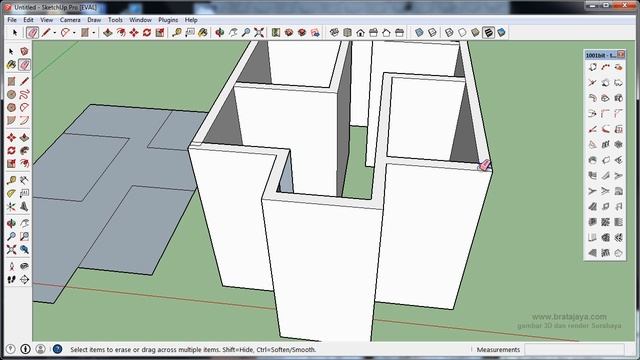
Task: Open the View menu
Action: [x=47, y=20]
